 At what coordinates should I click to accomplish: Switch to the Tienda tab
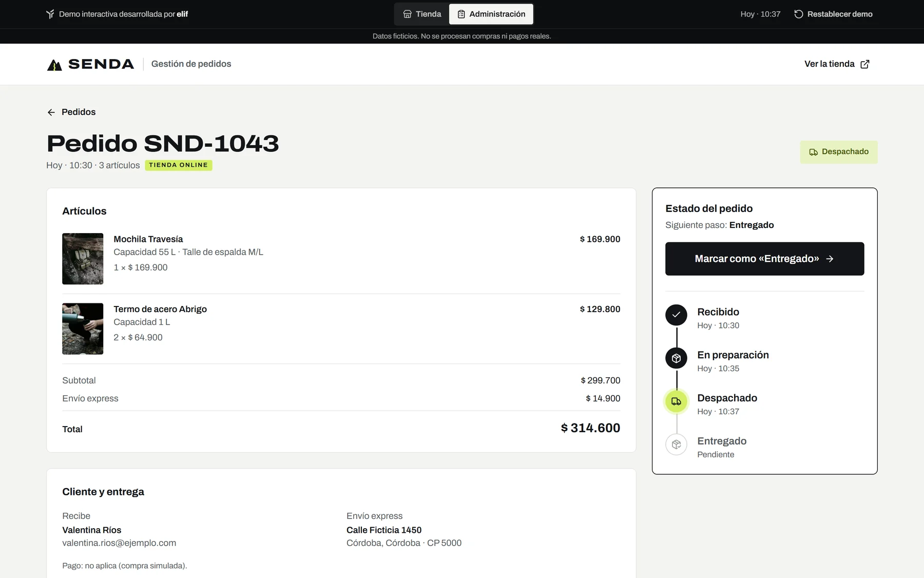(422, 14)
